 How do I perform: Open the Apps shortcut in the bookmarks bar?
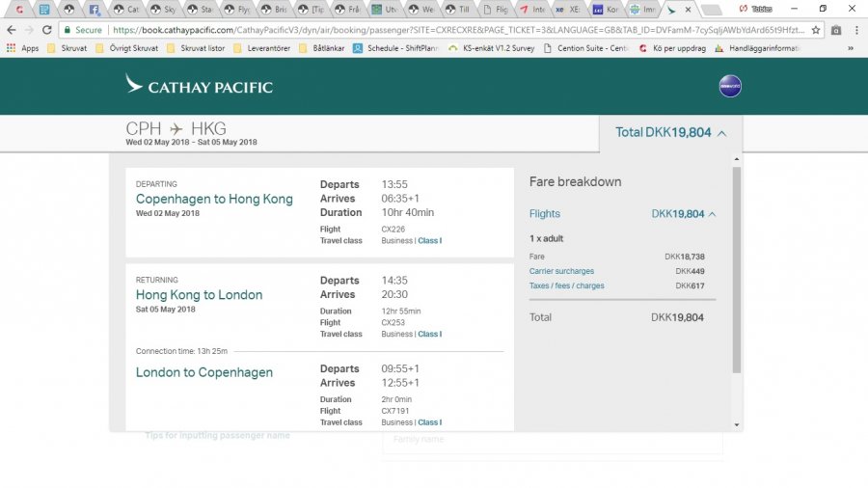coord(23,47)
